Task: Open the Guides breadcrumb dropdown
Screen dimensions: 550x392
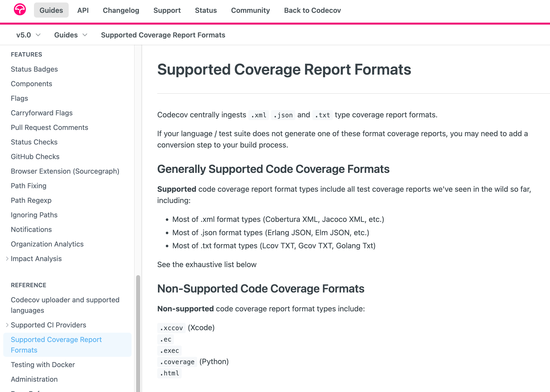Action: [x=70, y=35]
